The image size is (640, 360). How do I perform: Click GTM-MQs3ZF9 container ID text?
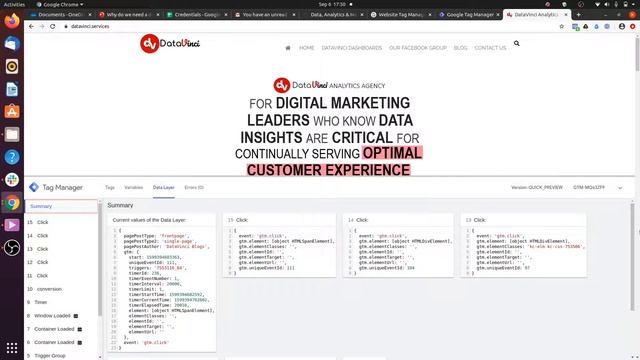[x=589, y=187]
